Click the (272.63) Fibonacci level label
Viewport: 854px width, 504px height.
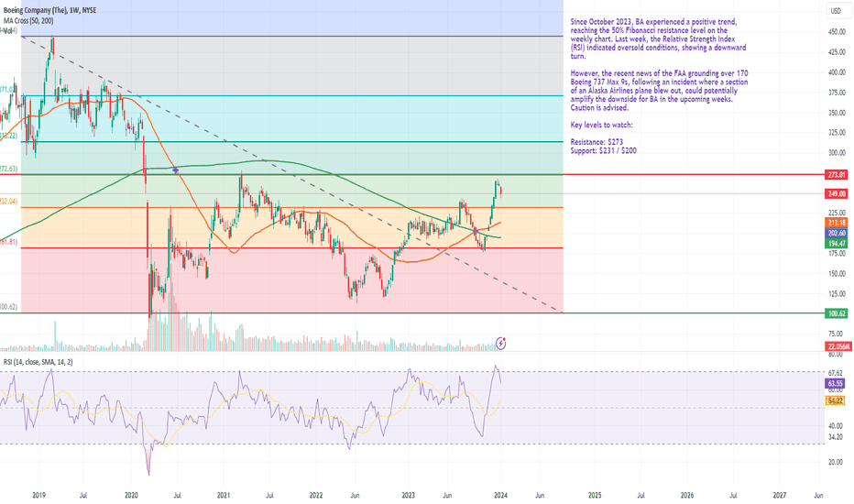tap(9, 169)
